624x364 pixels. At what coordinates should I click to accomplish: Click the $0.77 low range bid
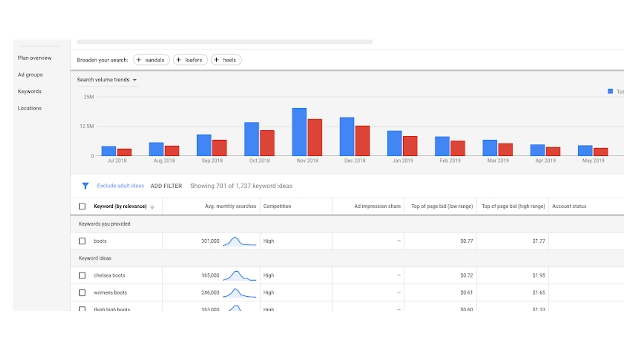point(467,241)
